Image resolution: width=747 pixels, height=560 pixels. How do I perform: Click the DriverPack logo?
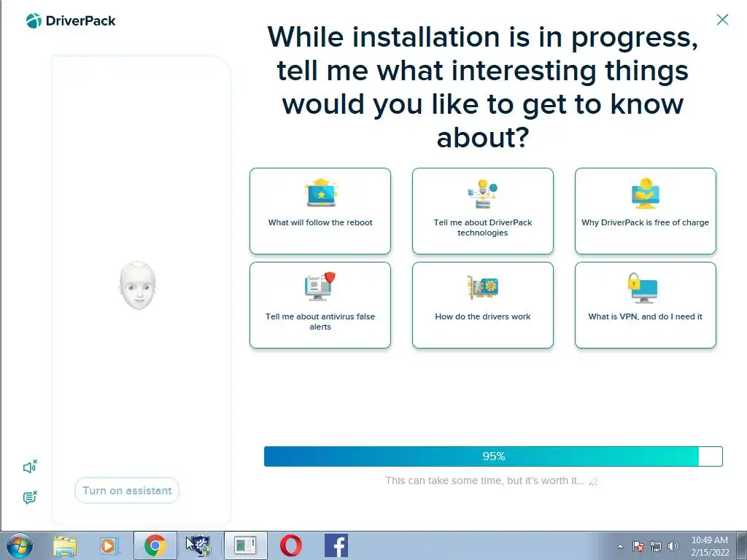pos(71,21)
